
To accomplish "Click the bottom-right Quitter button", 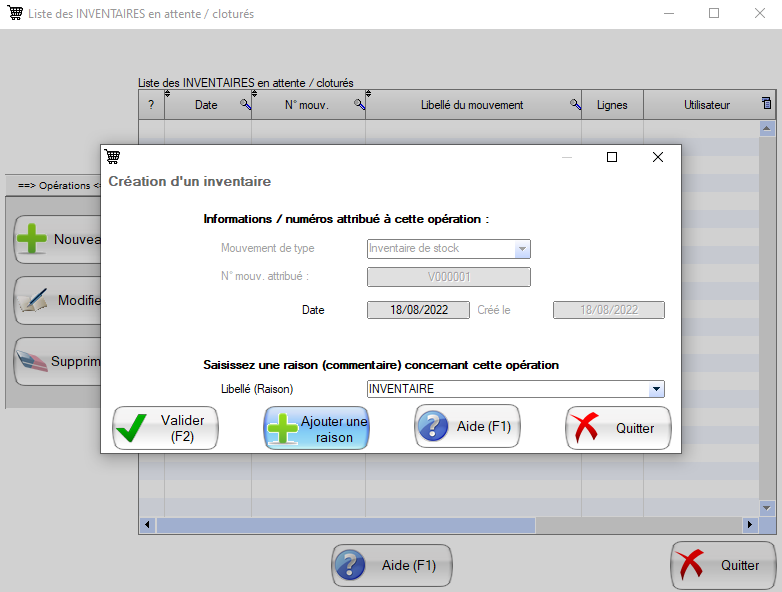I will coord(723,565).
